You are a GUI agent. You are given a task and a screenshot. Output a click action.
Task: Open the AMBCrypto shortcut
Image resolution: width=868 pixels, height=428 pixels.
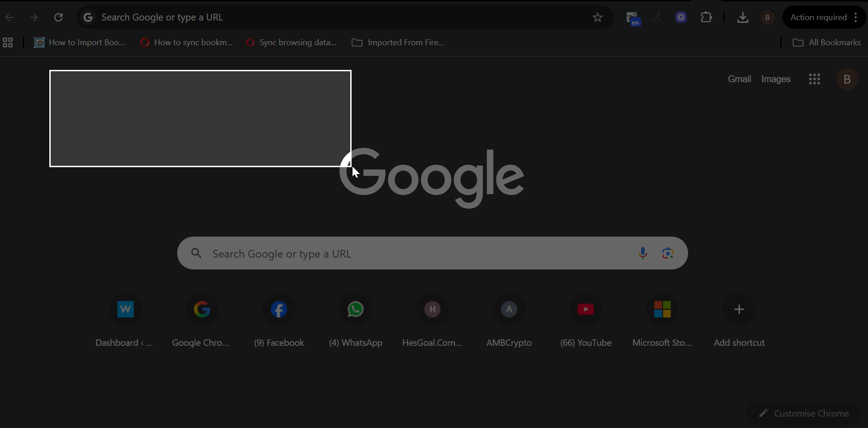[x=509, y=321]
